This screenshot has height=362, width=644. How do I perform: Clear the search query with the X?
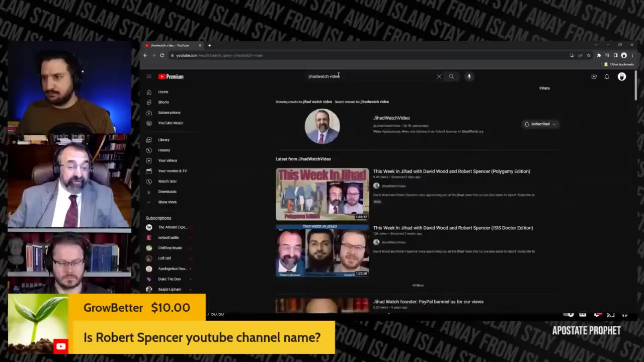pos(439,76)
